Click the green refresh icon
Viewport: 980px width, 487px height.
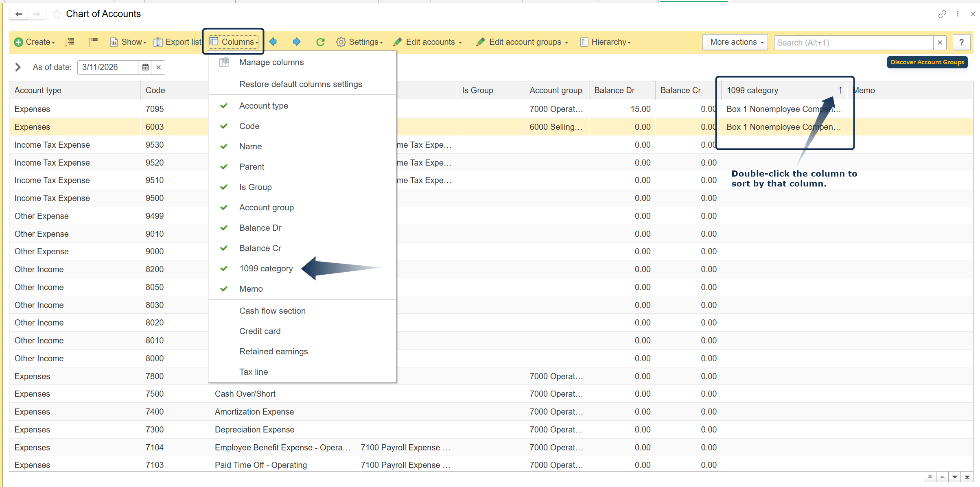point(320,42)
